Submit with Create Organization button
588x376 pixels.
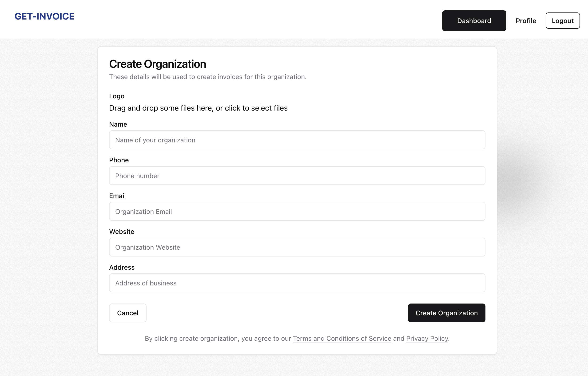[x=446, y=313]
